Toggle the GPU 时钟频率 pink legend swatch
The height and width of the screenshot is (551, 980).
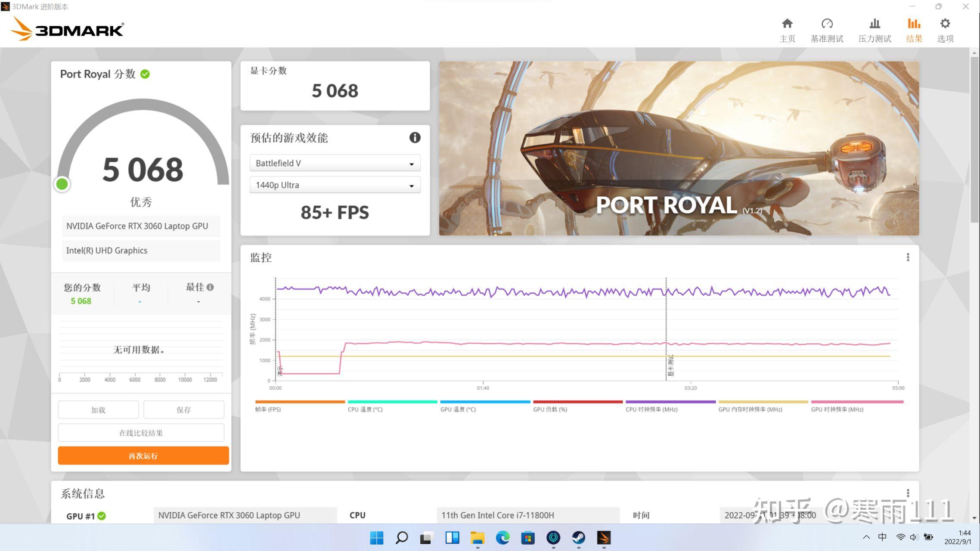[x=857, y=402]
